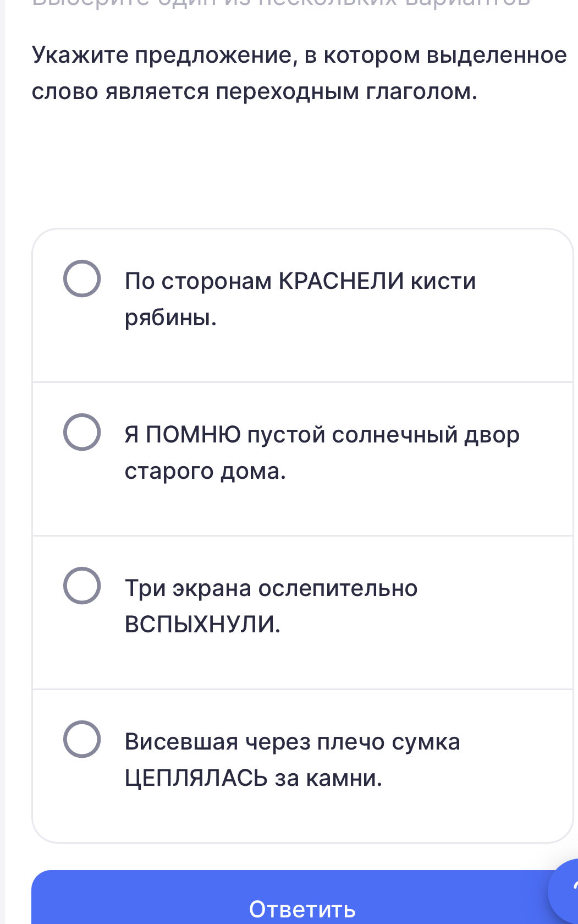This screenshot has width=578, height=924.
Task: Mark the radio button for 'Три экрана ослепительно'
Action: pyautogui.click(x=82, y=586)
